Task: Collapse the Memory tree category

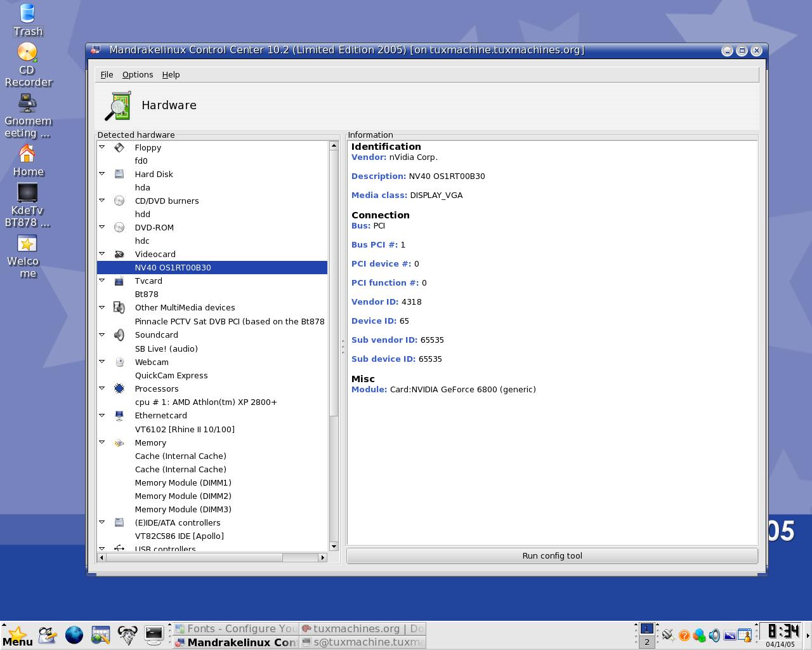Action: pos(101,442)
